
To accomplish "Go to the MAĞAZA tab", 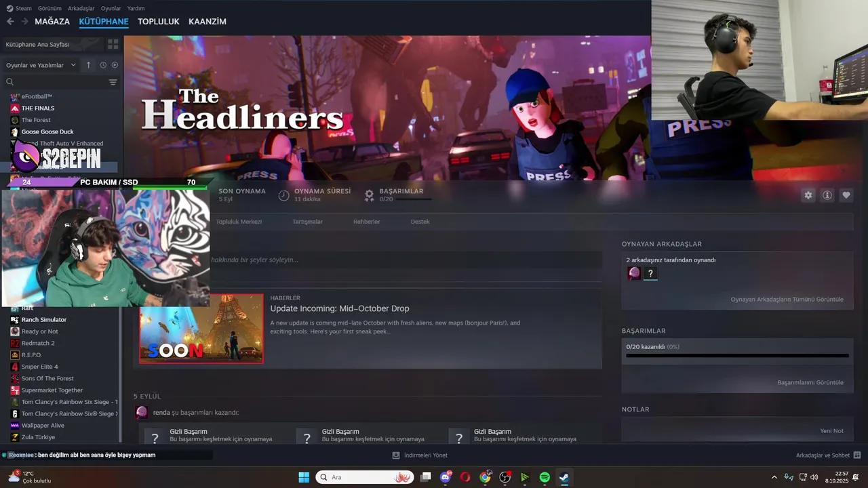I will (x=52, y=22).
